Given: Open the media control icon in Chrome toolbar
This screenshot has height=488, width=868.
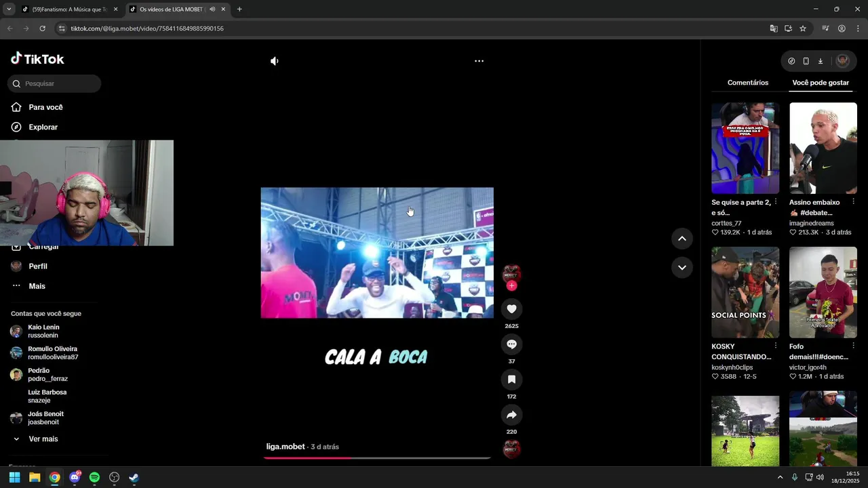Looking at the screenshot, I should tap(825, 28).
